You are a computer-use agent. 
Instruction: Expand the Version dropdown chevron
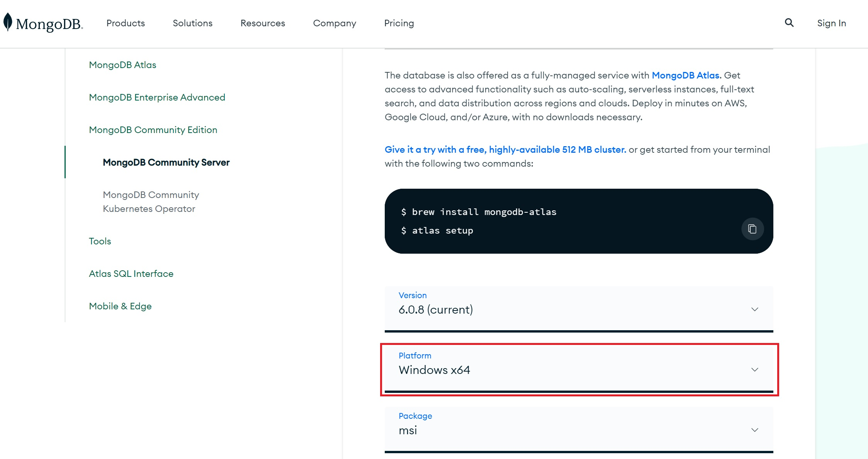[x=754, y=309]
